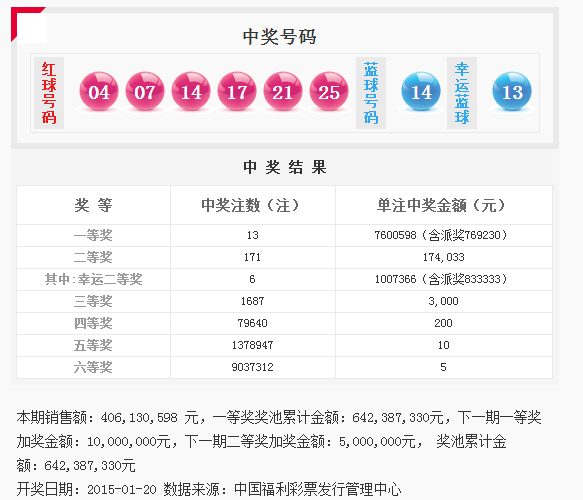583x500 pixels.
Task: Click the lucky second prize count 6
Action: point(252,279)
